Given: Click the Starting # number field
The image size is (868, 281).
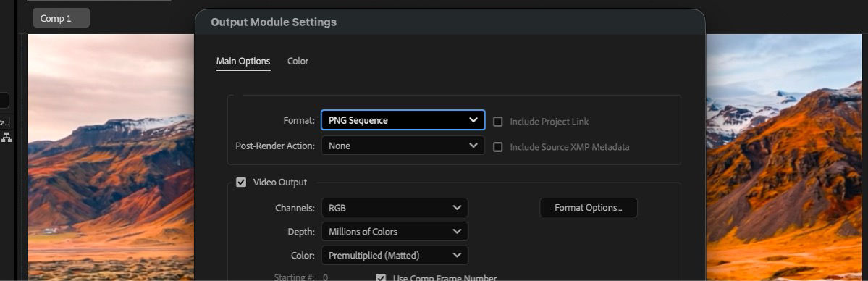Looking at the screenshot, I should coord(326,277).
